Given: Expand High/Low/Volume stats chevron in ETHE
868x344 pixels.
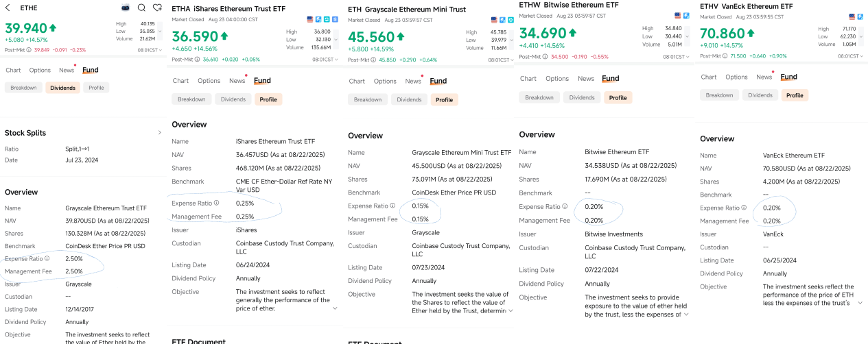Looking at the screenshot, I should click(x=160, y=32).
